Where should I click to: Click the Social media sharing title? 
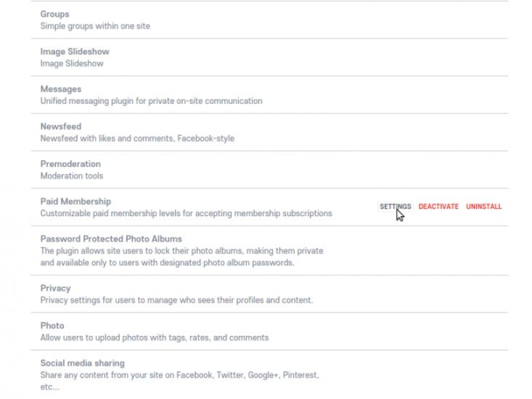82,363
